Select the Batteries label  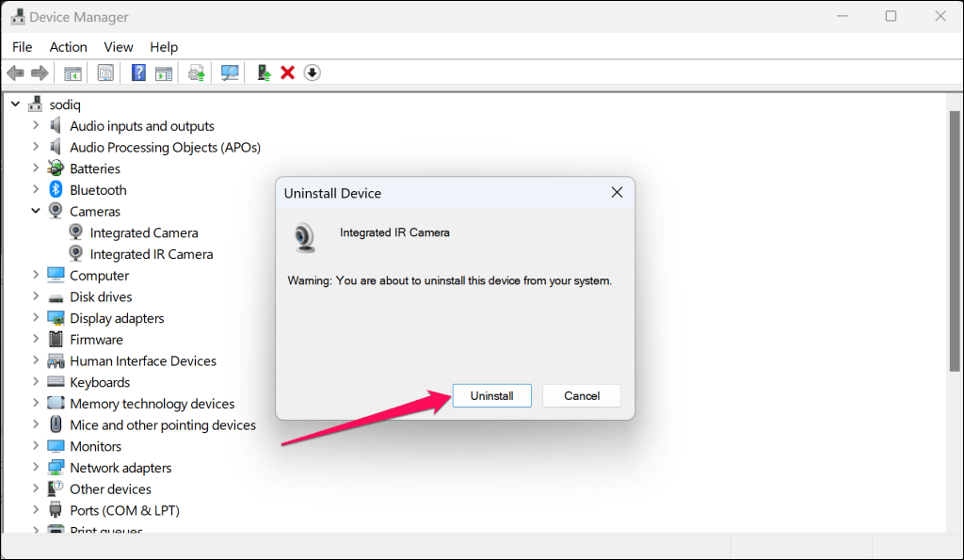tap(95, 168)
